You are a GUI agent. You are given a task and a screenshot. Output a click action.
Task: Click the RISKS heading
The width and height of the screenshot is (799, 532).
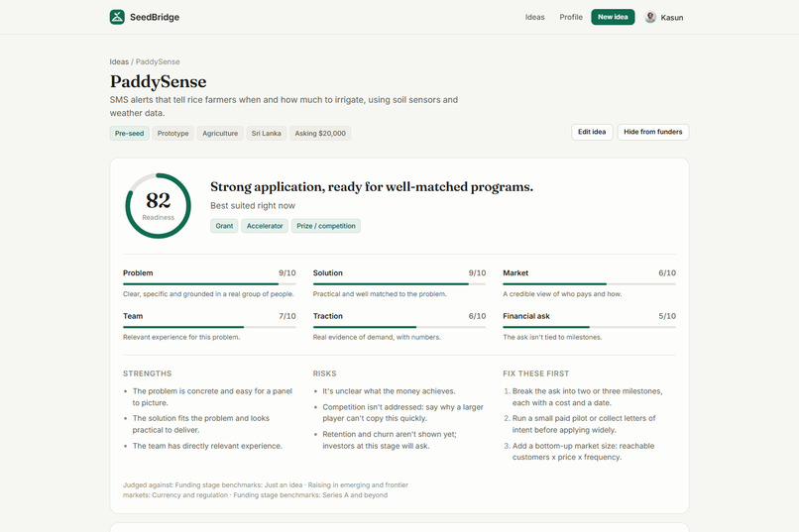coord(324,373)
